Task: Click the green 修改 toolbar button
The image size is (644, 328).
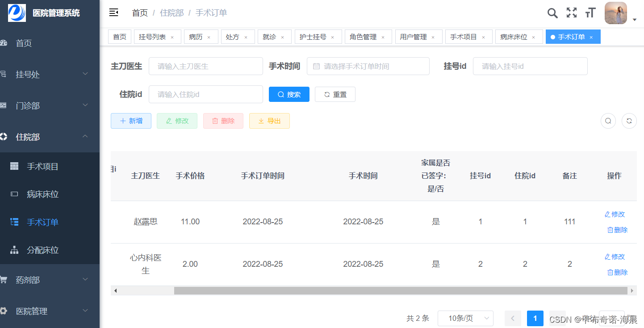Action: pos(177,121)
